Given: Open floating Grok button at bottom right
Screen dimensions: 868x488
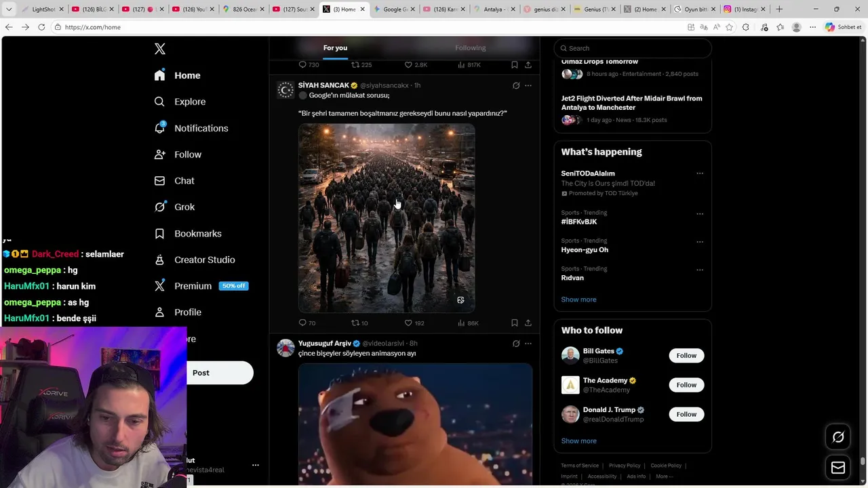Looking at the screenshot, I should click(838, 438).
